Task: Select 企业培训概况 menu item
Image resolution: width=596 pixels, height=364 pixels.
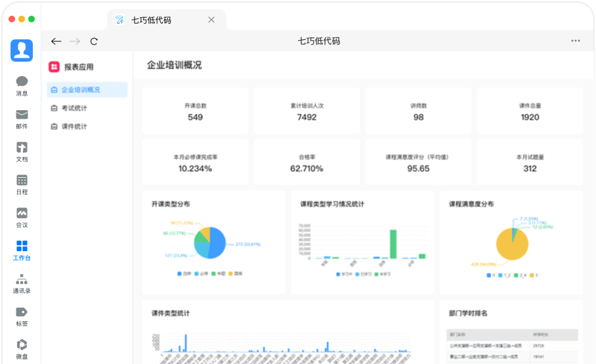Action: (81, 90)
